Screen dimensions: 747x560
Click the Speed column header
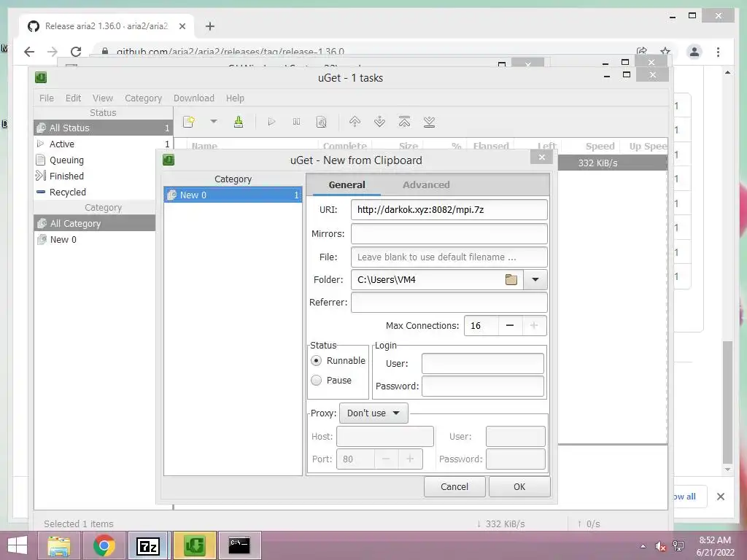[600, 146]
